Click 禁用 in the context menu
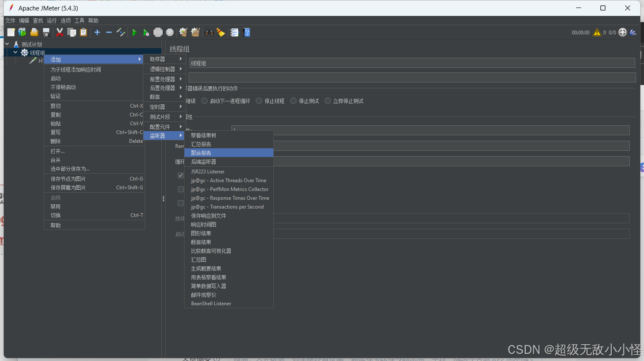The image size is (644, 361). (x=94, y=206)
